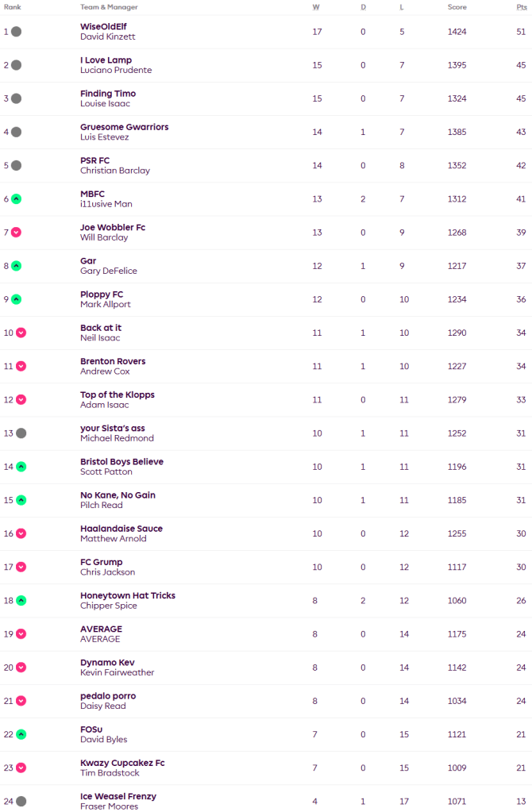Open the I Love Lamp team link
The image size is (532, 812).
point(106,60)
